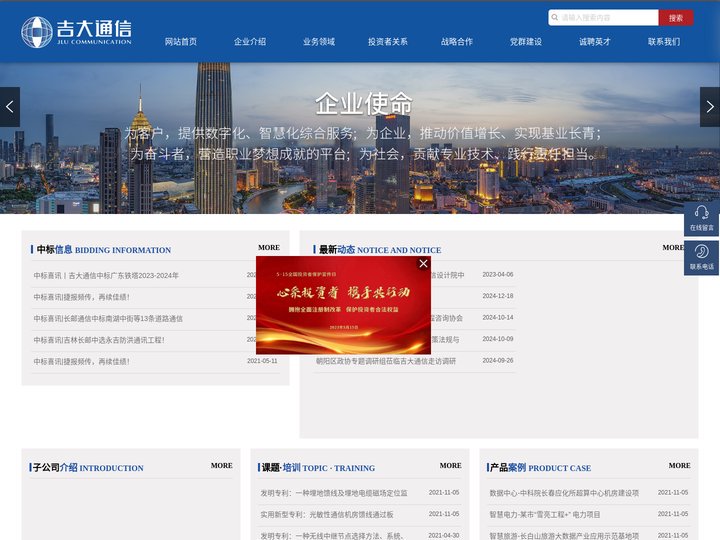Open the 党群建设 menu item

click(x=526, y=42)
